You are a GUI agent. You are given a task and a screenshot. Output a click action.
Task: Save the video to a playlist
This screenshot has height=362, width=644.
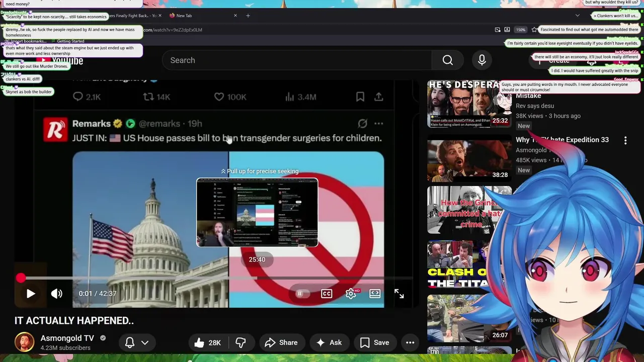click(375, 342)
